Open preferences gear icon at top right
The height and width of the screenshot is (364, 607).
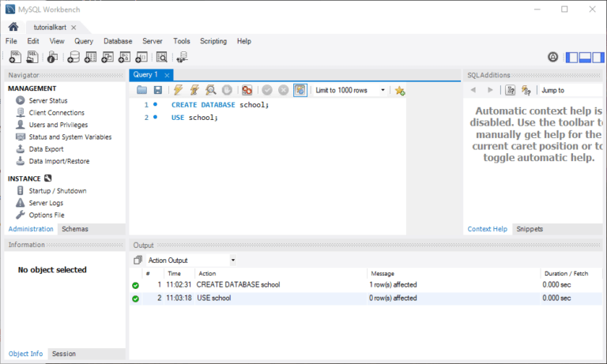click(552, 58)
